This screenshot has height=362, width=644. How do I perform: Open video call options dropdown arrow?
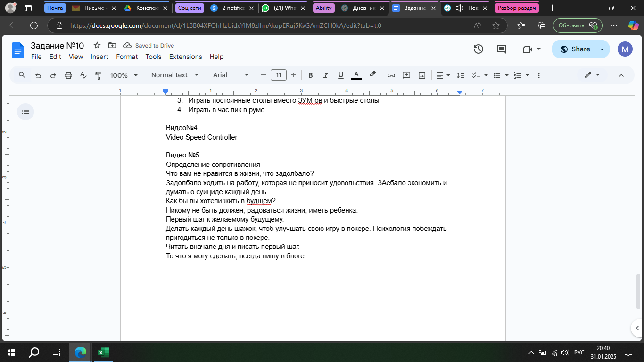[x=539, y=49]
